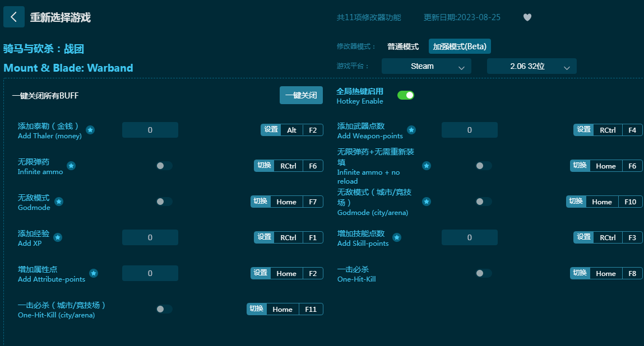This screenshot has height=346, width=644.
Task: Click RCtrl hotkey for Add XP
Action: pyautogui.click(x=288, y=237)
